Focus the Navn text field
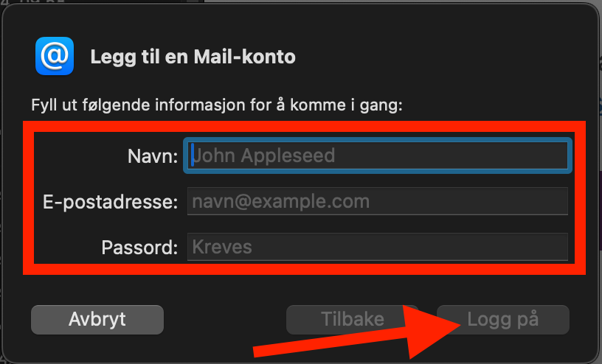The height and width of the screenshot is (364, 602). (x=378, y=155)
